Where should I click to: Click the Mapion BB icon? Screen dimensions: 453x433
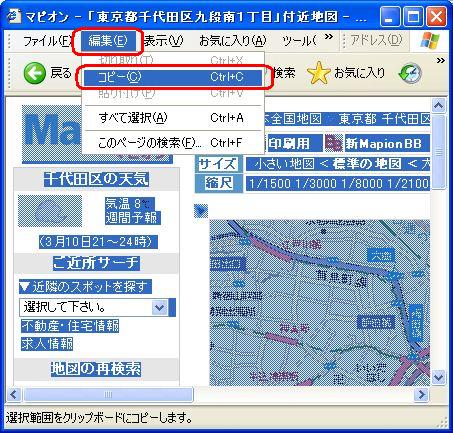click(334, 143)
